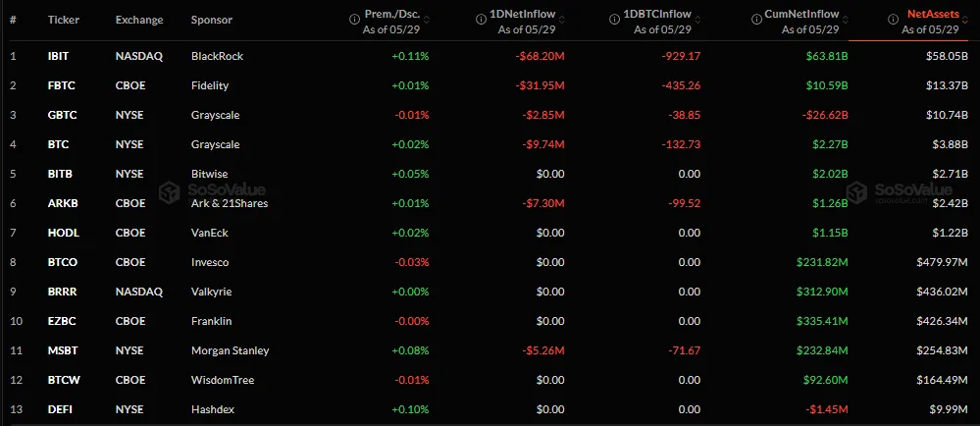
Task: Click Ark & 21Shares sponsor name
Action: [230, 203]
